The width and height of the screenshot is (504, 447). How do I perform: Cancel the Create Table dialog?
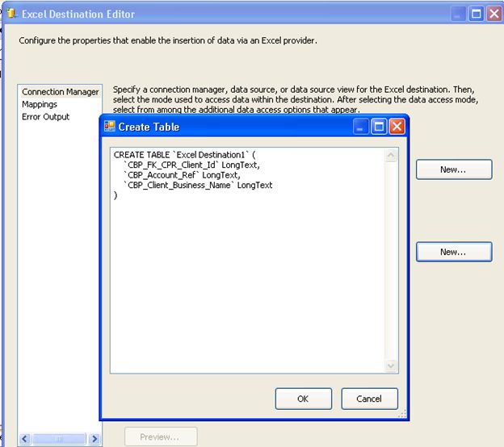[x=369, y=399]
